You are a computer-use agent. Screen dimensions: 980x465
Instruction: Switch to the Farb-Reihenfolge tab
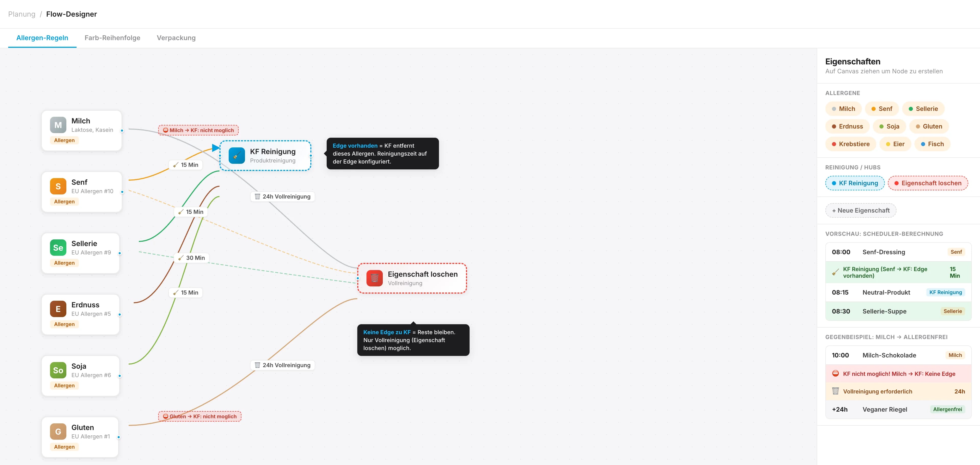[x=112, y=38]
